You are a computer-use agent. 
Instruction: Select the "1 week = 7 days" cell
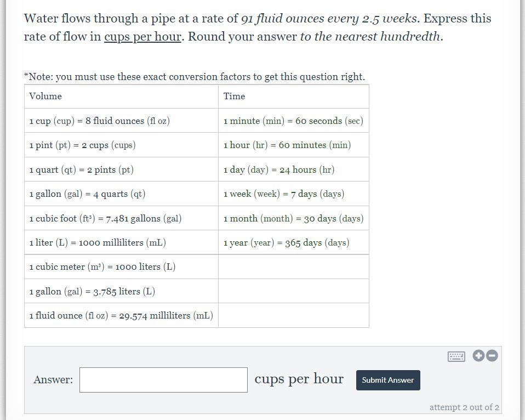(283, 194)
